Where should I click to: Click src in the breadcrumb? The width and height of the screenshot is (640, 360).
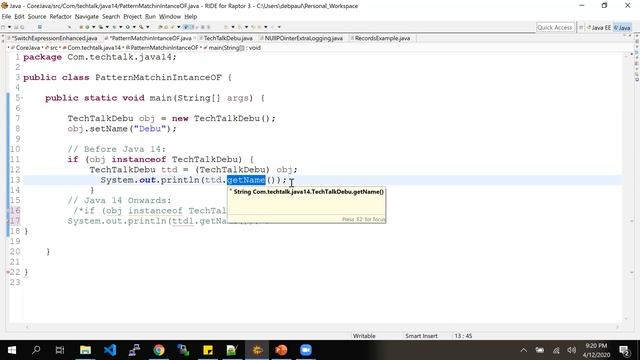pos(53,48)
